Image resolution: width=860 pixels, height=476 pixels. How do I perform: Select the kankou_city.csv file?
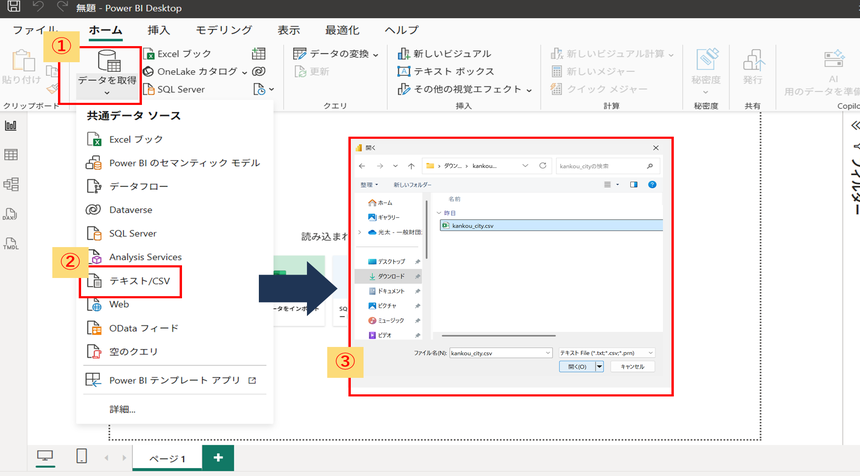click(551, 225)
